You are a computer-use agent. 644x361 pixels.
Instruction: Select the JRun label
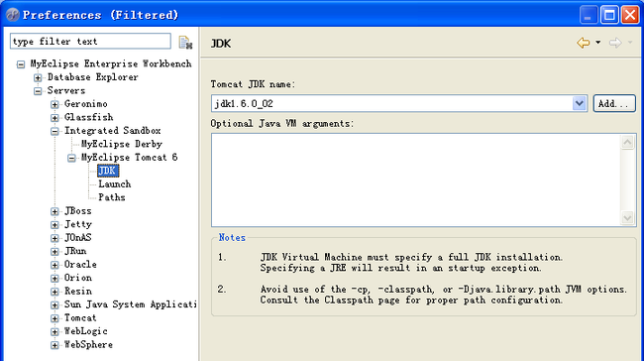75,251
